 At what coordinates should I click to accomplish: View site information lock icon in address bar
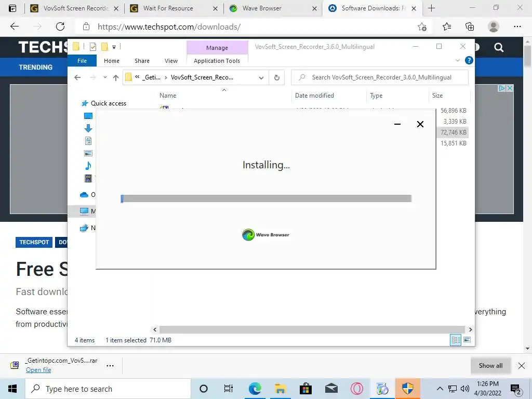point(86,26)
